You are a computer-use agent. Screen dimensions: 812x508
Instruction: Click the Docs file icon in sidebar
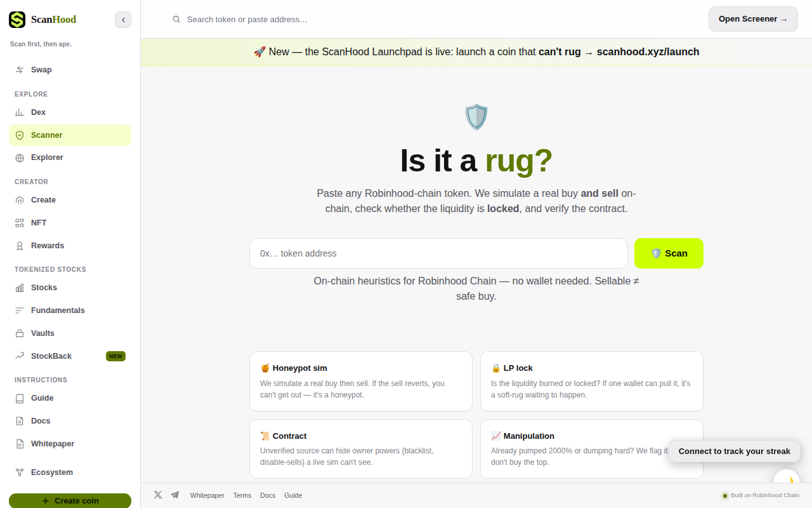coord(20,421)
